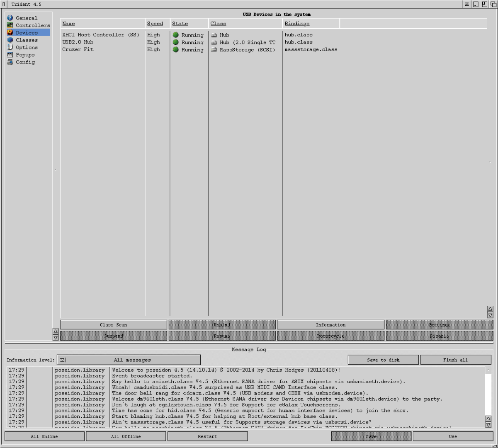Click green Running status icon for Cruzer Fit
498x448 pixels.
click(176, 50)
